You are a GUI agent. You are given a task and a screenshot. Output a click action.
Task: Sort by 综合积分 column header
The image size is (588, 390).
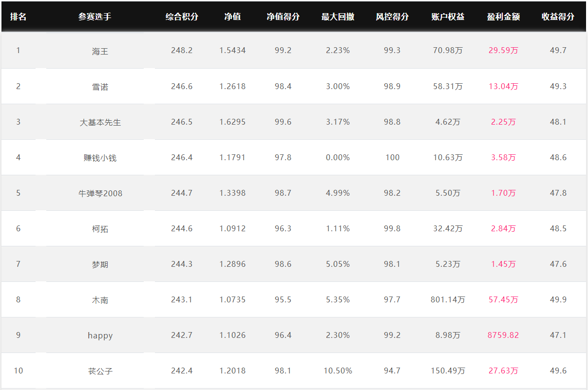(182, 17)
